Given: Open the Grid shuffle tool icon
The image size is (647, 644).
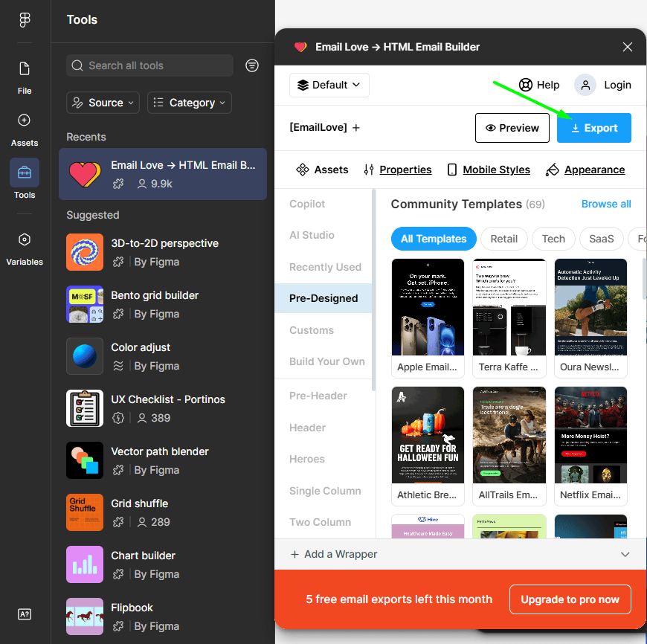Looking at the screenshot, I should pyautogui.click(x=85, y=512).
